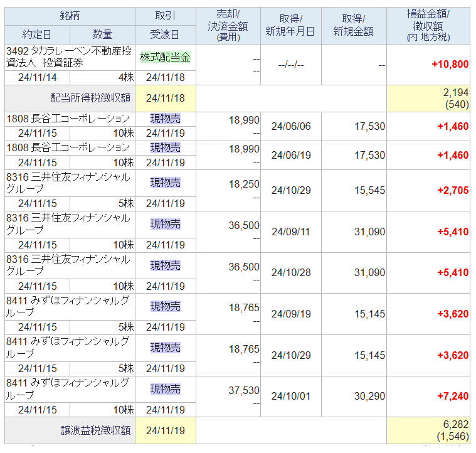This screenshot has width=476, height=453.
Task: Click +3,620 in the 24/09/19 acquisition row
Action: 453,314
